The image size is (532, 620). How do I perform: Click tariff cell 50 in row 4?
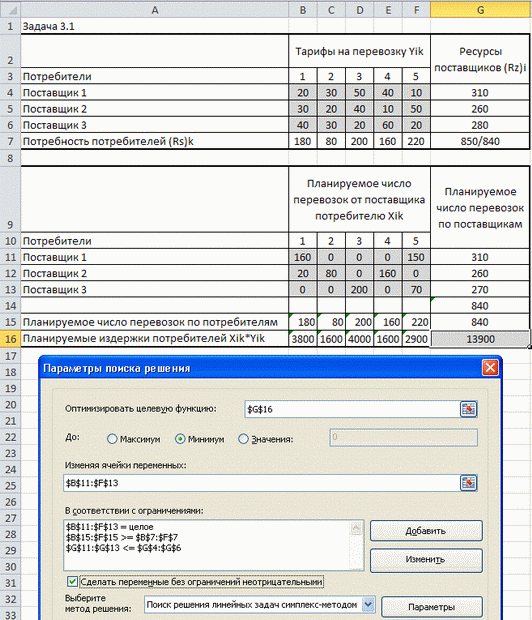click(x=360, y=93)
